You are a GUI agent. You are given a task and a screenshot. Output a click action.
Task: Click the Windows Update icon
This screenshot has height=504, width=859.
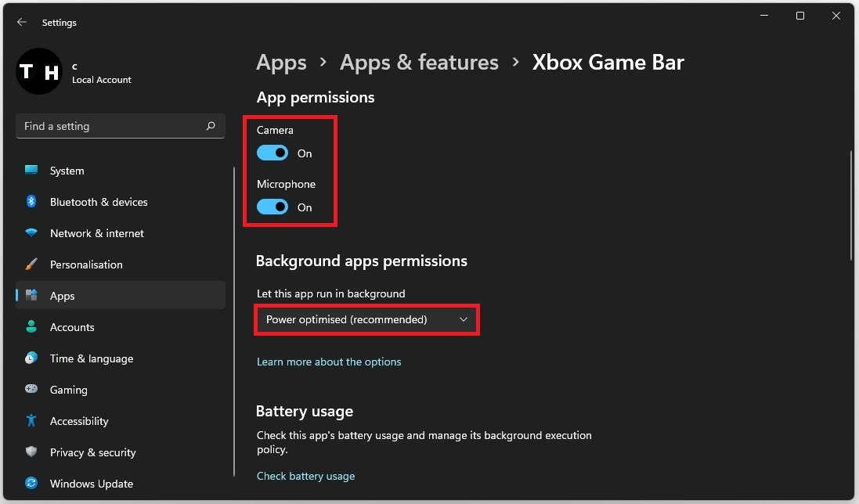click(31, 484)
